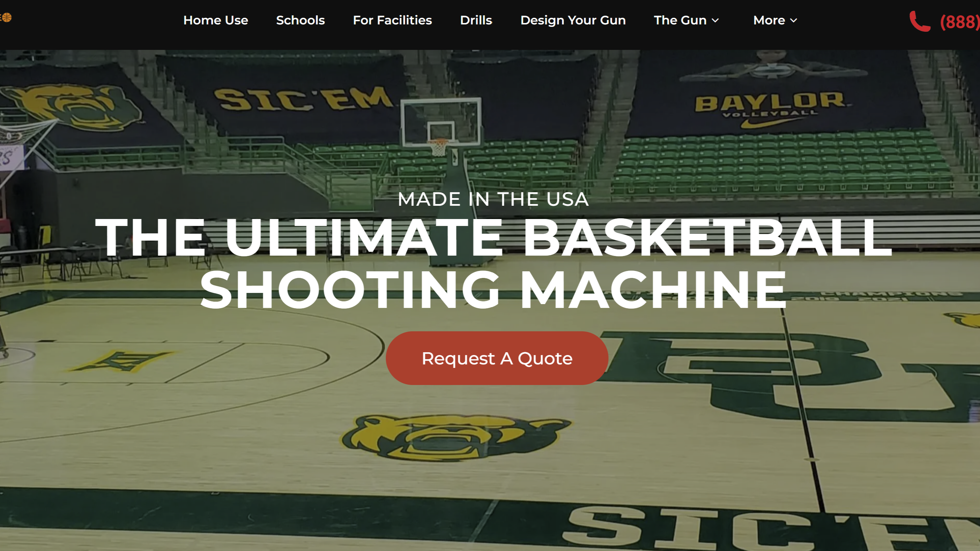Click the Request A Quote button
The image size is (980, 551).
497,358
